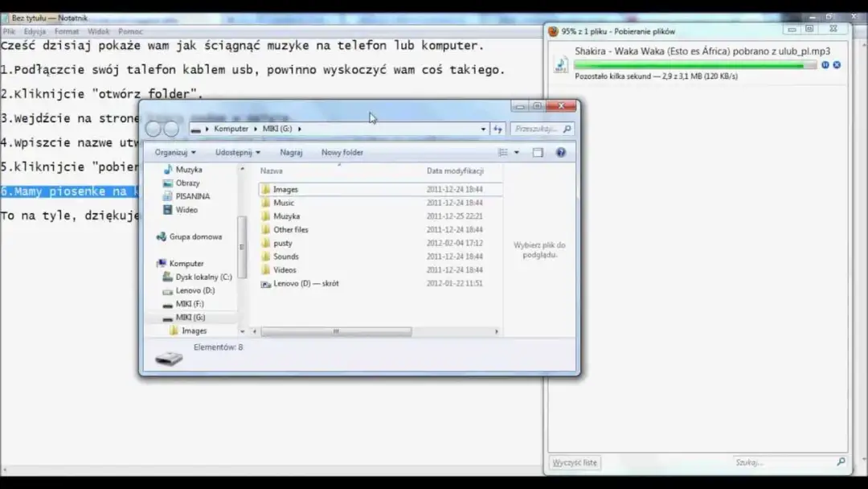Click the MP3 file icon next to progress bar

(x=561, y=64)
